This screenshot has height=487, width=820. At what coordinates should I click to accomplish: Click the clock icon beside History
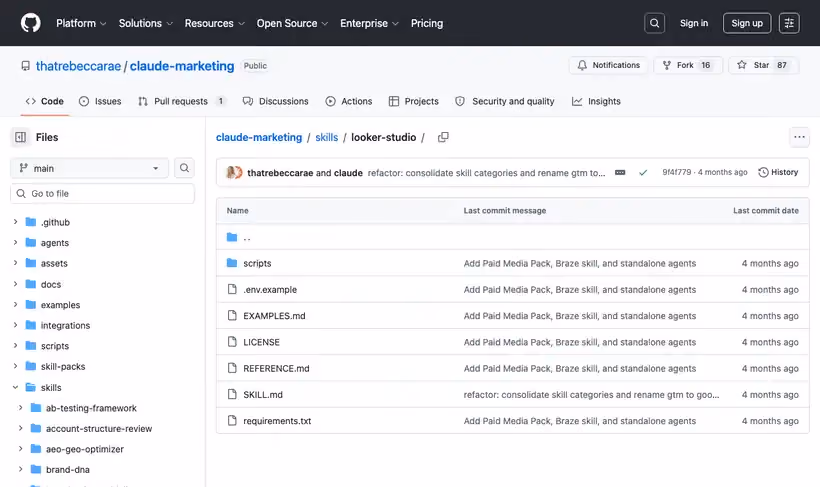763,172
